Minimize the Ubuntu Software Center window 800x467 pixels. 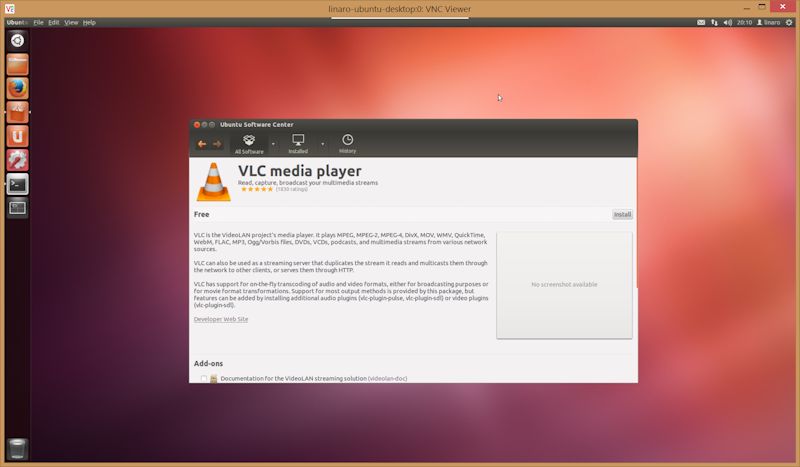tap(205, 125)
